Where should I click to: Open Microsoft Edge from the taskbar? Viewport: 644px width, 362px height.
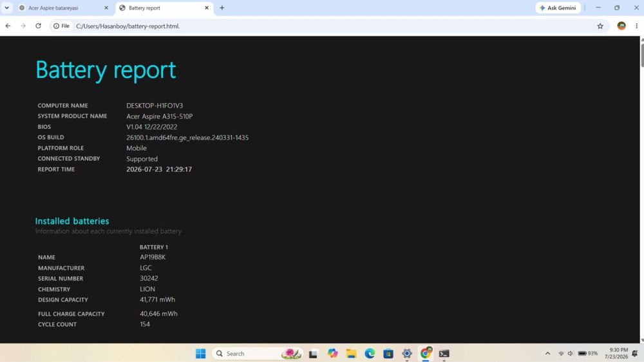point(370,354)
